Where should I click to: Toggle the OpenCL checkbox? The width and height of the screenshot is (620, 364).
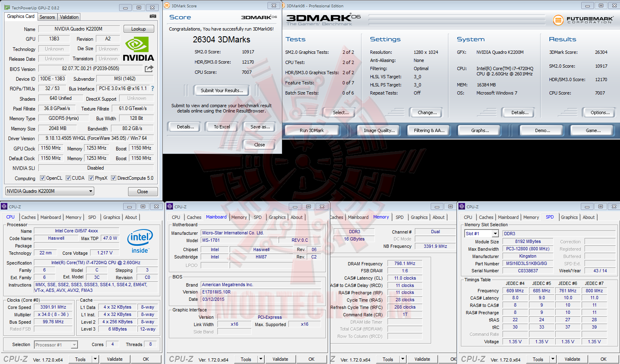(42, 178)
